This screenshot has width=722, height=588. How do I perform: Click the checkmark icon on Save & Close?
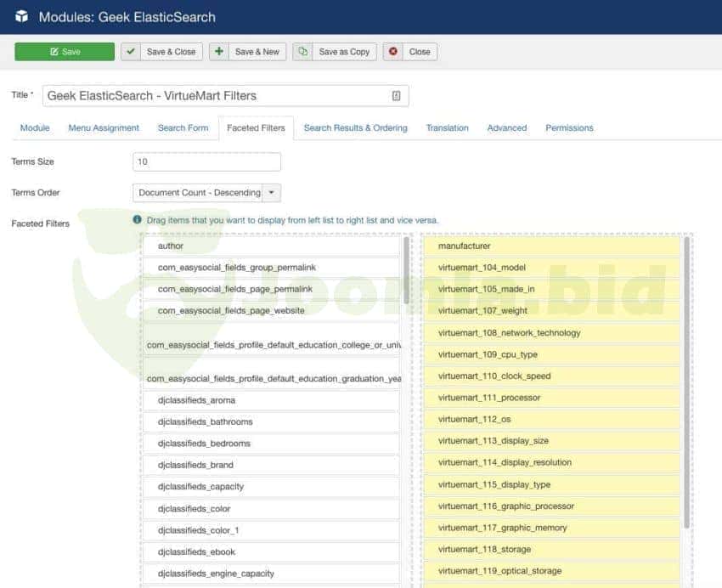131,52
